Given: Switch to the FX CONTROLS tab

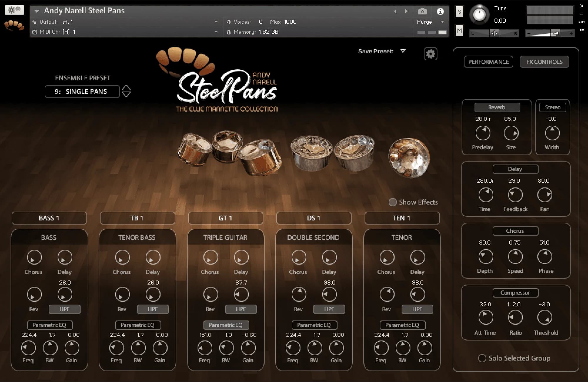Looking at the screenshot, I should pos(544,62).
